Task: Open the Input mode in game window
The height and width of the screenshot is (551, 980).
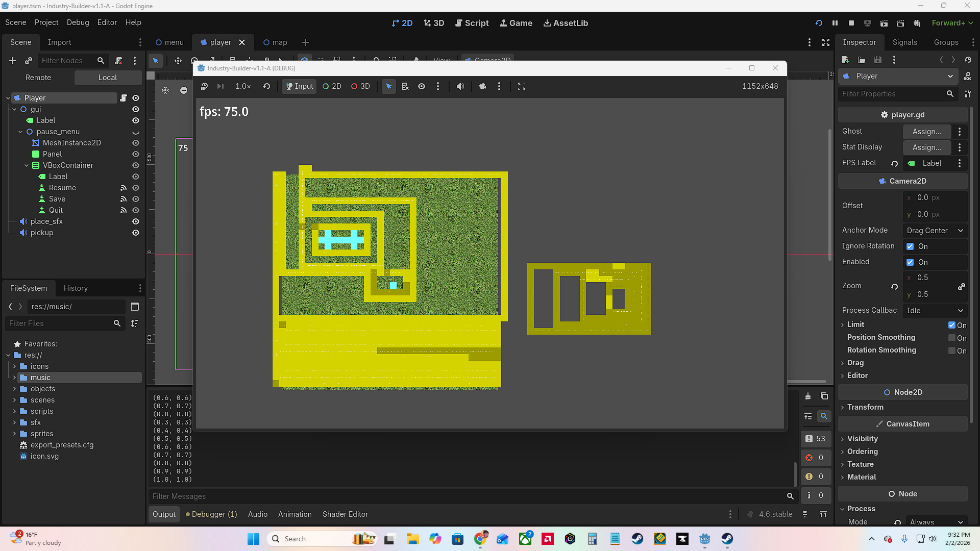Action: tap(299, 86)
